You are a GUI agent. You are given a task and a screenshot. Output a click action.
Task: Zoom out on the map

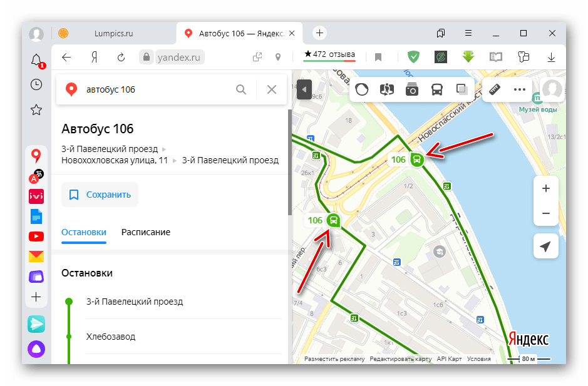[x=545, y=213]
